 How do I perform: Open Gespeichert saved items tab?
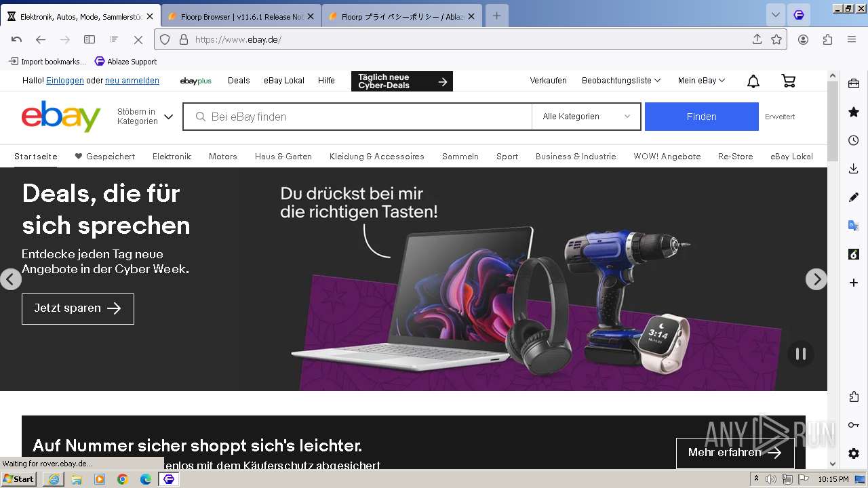point(105,157)
